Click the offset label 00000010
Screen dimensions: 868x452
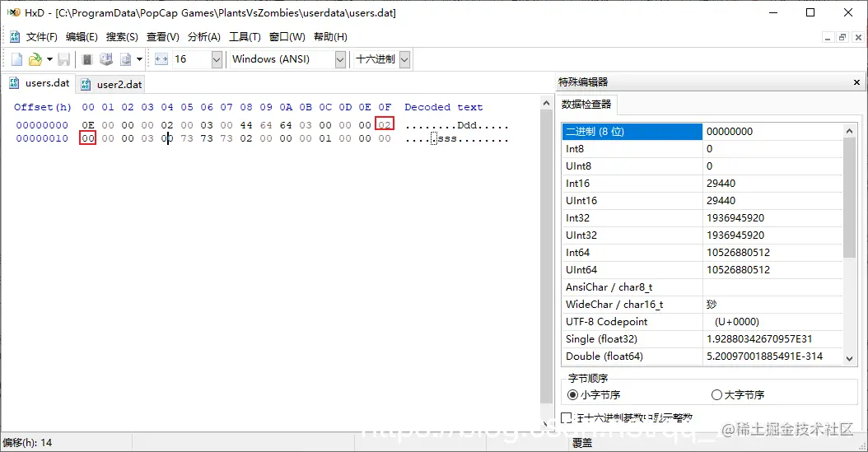pyautogui.click(x=42, y=138)
